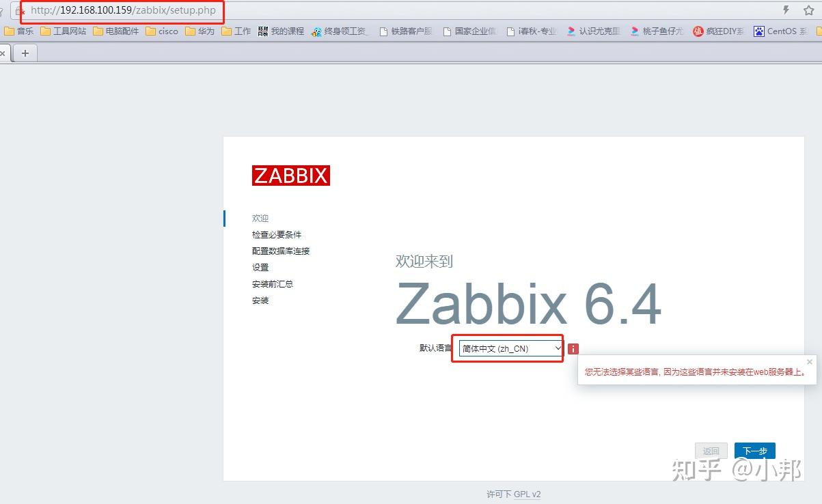The height and width of the screenshot is (504, 822).
Task: Open the cisco bookmark folder
Action: tap(162, 31)
